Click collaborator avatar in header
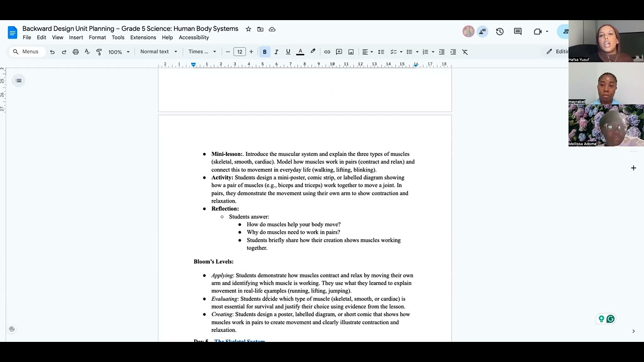This screenshot has width=644, height=362. [468, 32]
